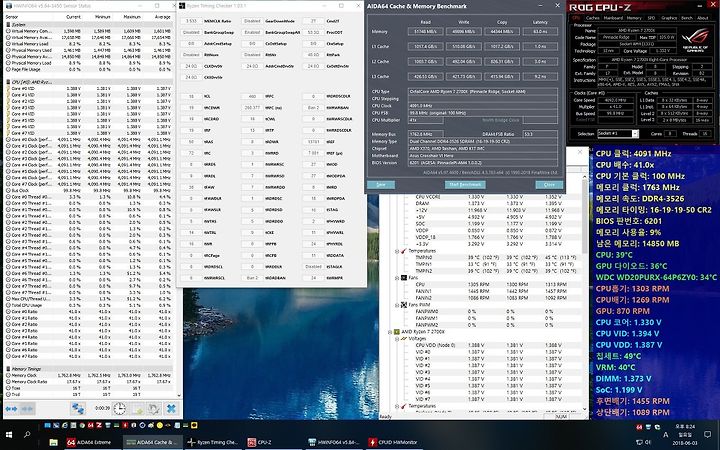The image size is (720, 450).
Task: Switch to SPD tab in CPU-Z
Action: (x=651, y=18)
